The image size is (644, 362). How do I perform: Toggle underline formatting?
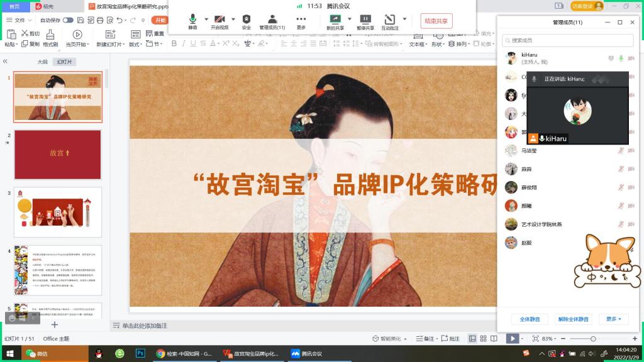tap(193, 43)
